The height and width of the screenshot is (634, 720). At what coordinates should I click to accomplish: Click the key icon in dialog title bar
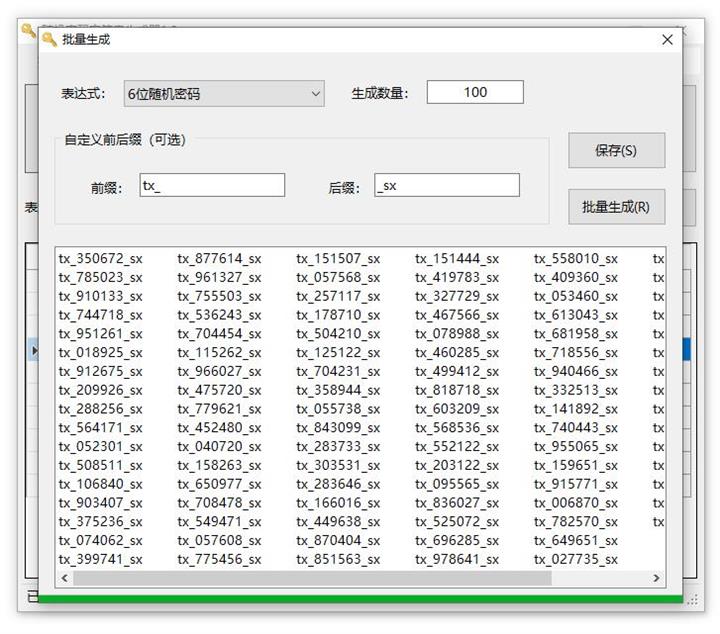(x=50, y=39)
